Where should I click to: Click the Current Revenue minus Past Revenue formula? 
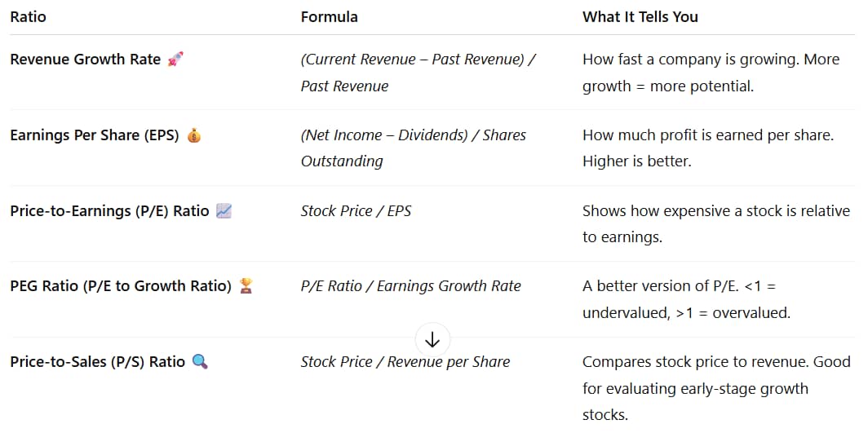418,73
